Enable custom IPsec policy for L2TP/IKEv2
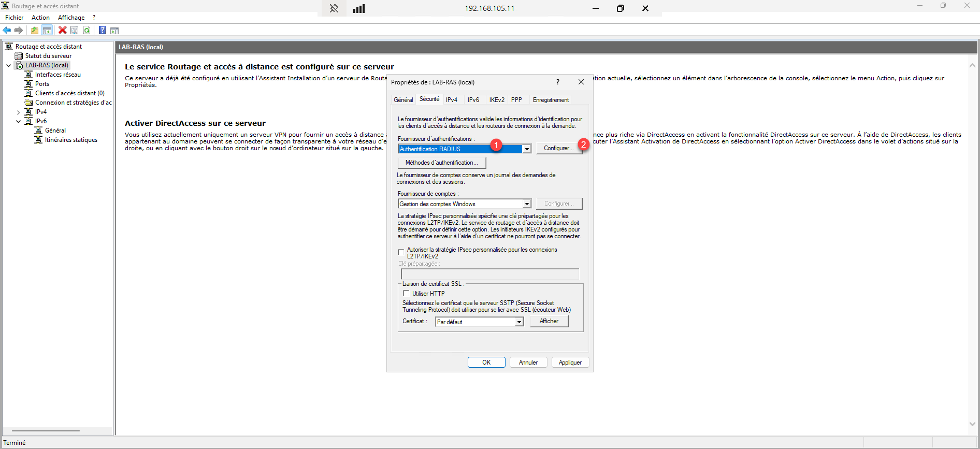This screenshot has height=449, width=980. click(401, 252)
